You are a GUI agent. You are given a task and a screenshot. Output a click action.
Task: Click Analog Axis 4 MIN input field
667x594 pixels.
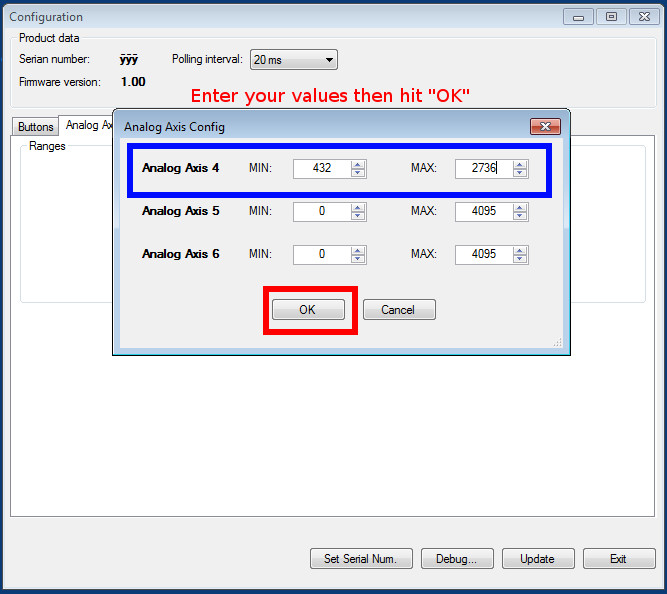point(322,168)
